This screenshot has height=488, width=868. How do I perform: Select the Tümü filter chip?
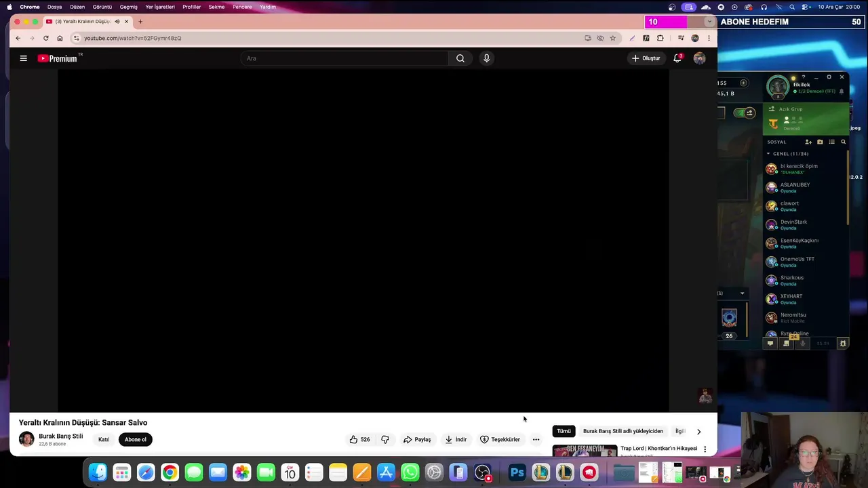click(564, 431)
